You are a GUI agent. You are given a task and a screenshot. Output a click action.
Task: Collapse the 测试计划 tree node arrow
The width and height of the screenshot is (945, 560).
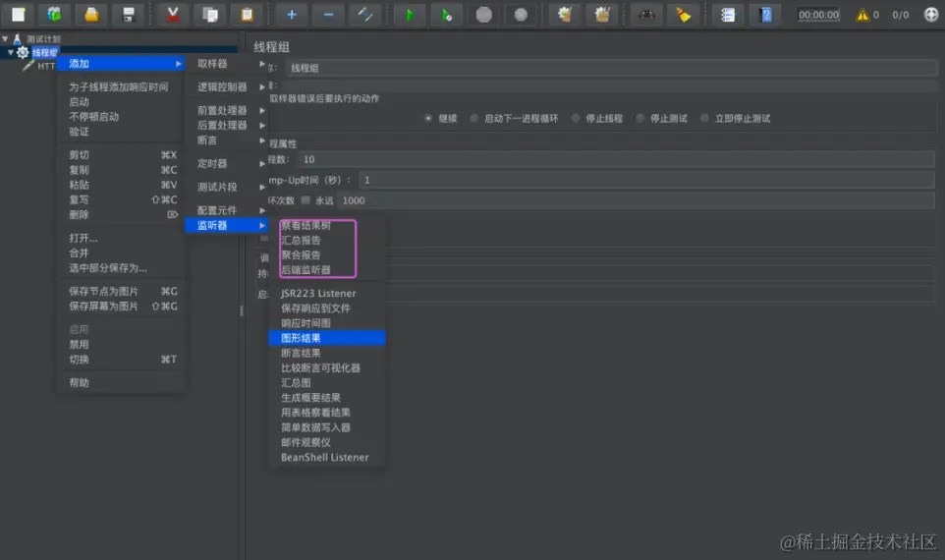pos(5,39)
